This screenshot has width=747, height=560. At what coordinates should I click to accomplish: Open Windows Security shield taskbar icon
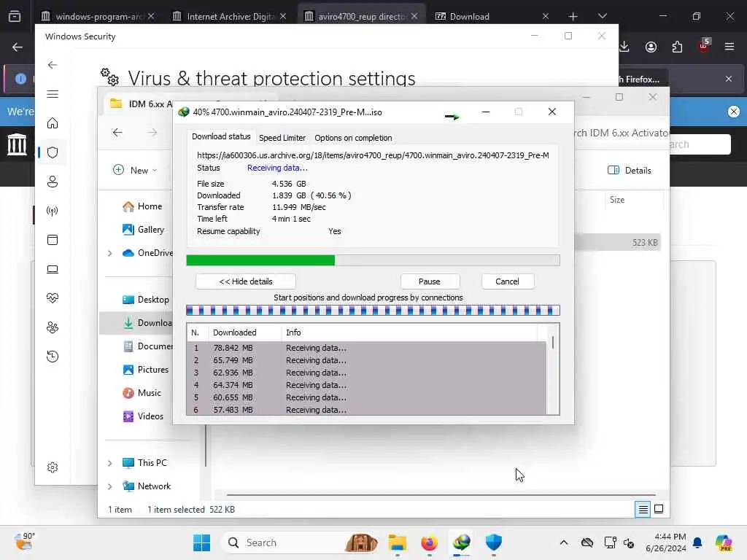(494, 542)
